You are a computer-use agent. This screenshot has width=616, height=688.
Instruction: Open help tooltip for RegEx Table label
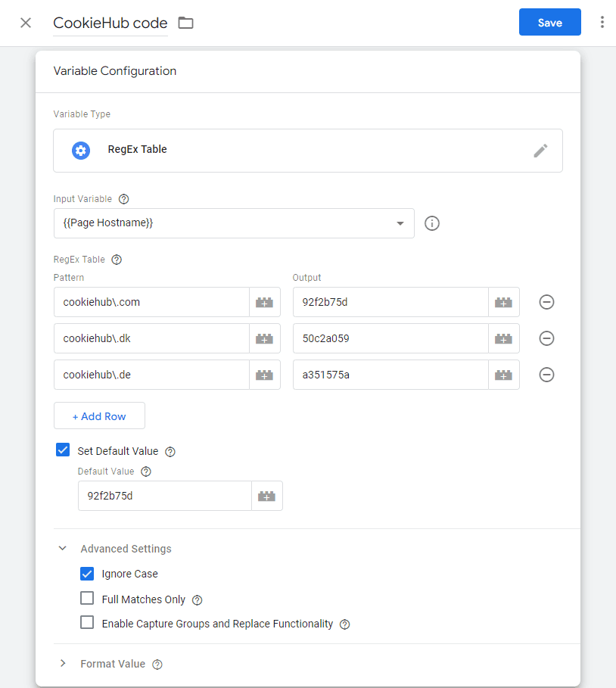tap(117, 260)
